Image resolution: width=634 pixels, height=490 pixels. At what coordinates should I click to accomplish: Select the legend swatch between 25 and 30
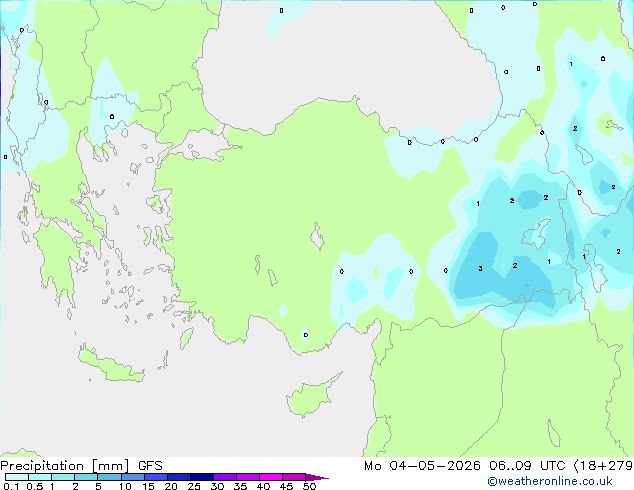pyautogui.click(x=202, y=477)
